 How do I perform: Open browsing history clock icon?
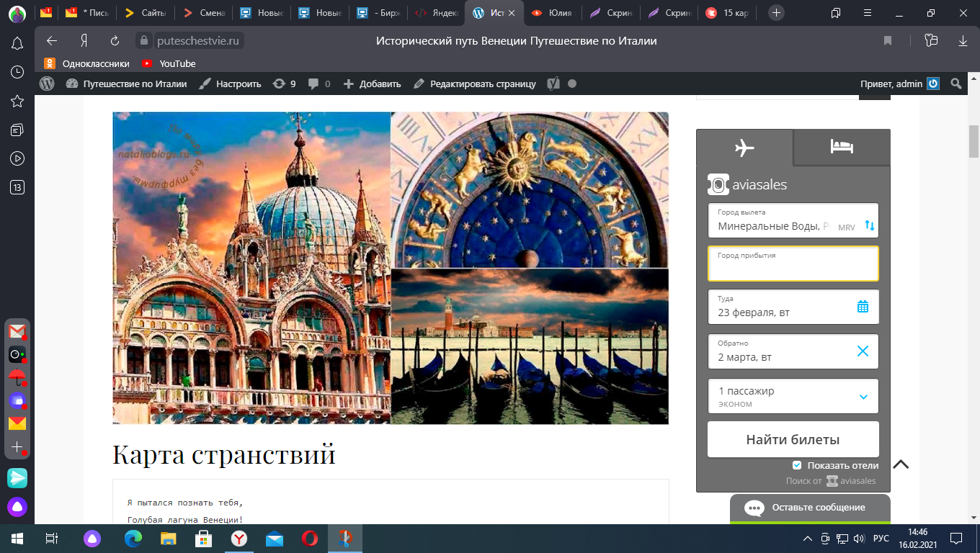click(x=17, y=73)
